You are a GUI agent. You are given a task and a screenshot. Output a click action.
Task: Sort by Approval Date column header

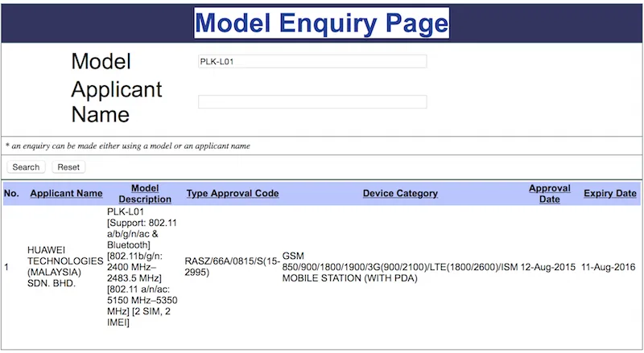point(550,194)
